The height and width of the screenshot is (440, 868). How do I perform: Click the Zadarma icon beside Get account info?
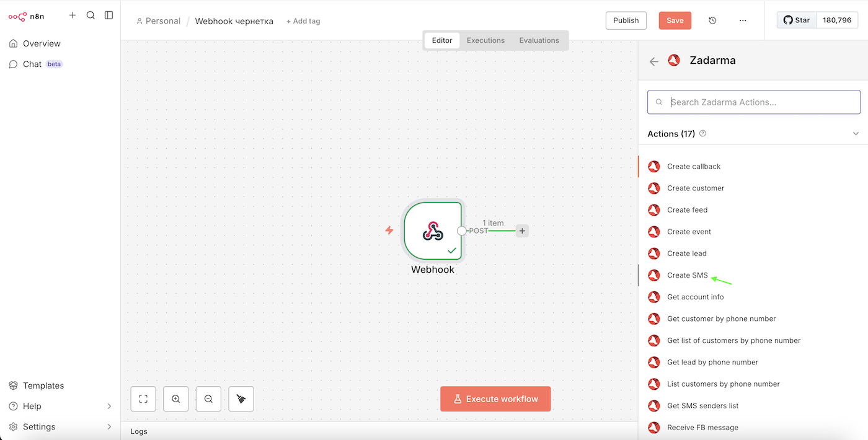click(653, 297)
